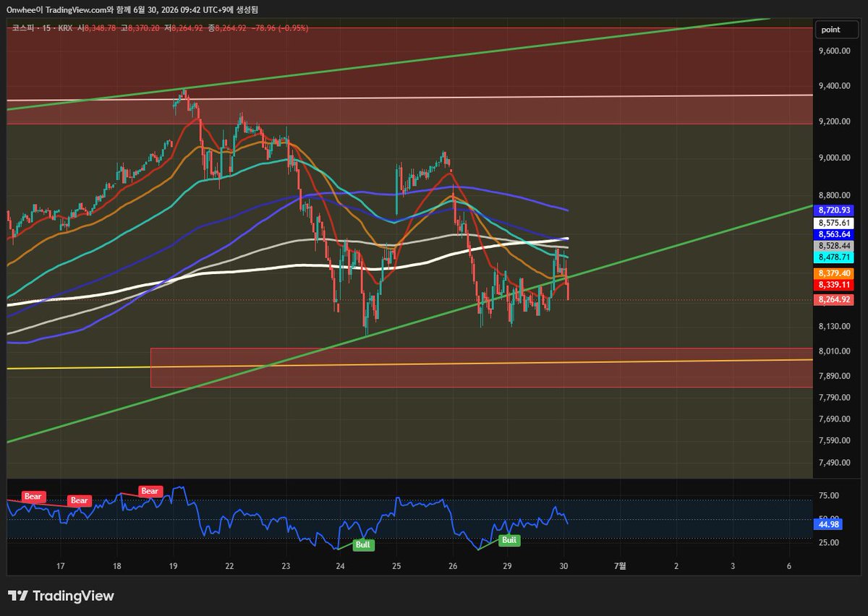Screen dimensions: 868x616
Task: Click date label 24 on time axis
Action: coord(340,565)
